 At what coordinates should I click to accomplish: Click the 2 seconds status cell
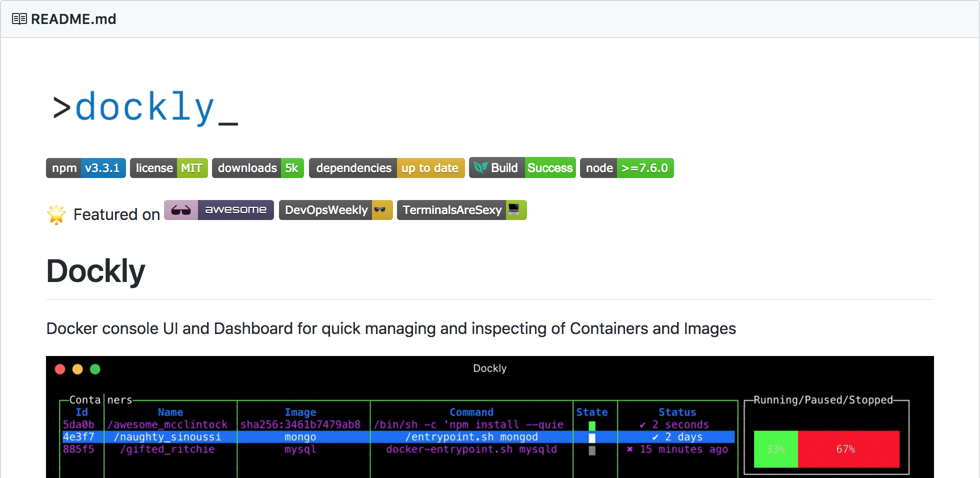pyautogui.click(x=674, y=424)
